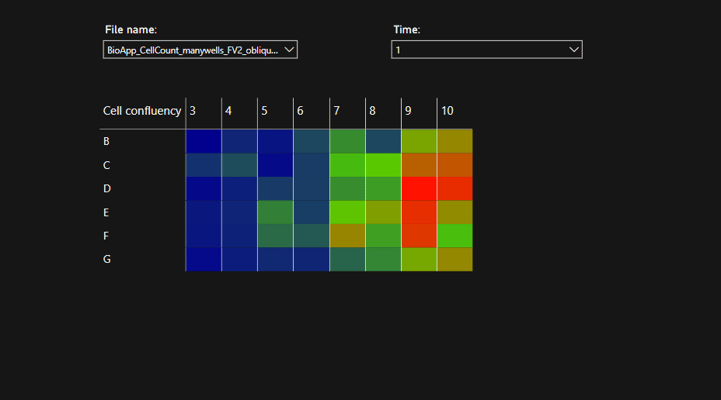
Task: Click heatmap well C4
Action: (x=240, y=165)
